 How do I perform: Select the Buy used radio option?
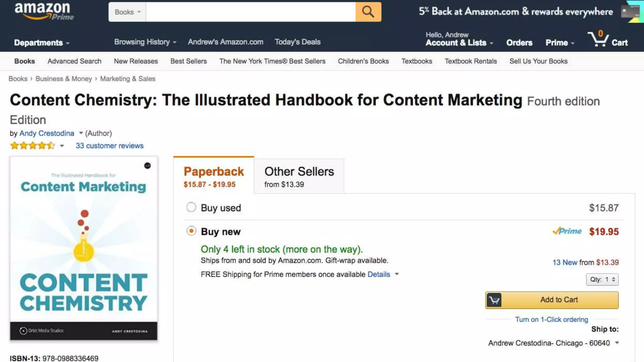click(x=191, y=207)
